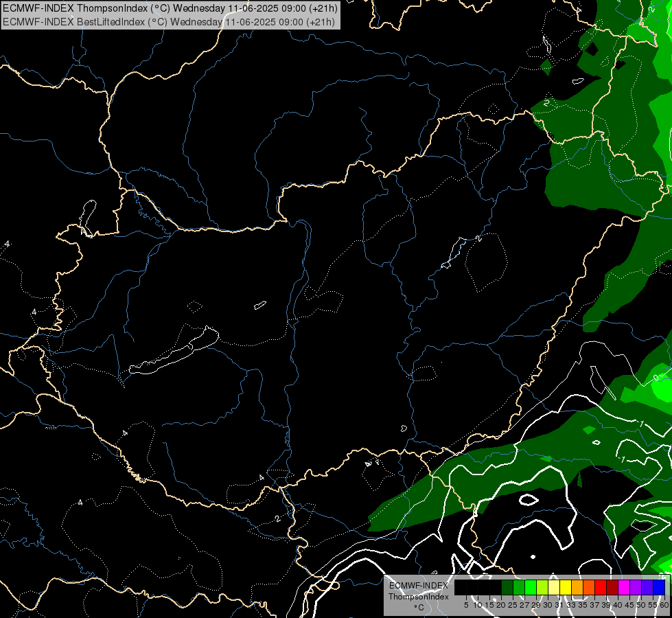The image size is (672, 618).
Task: Click the legend label 'ThompsonIndex'
Action: coord(419,597)
